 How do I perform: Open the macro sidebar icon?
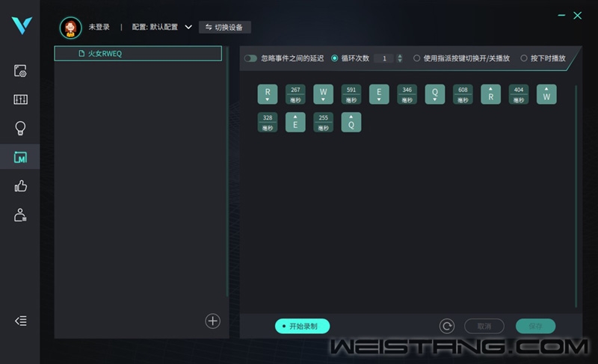tap(20, 158)
